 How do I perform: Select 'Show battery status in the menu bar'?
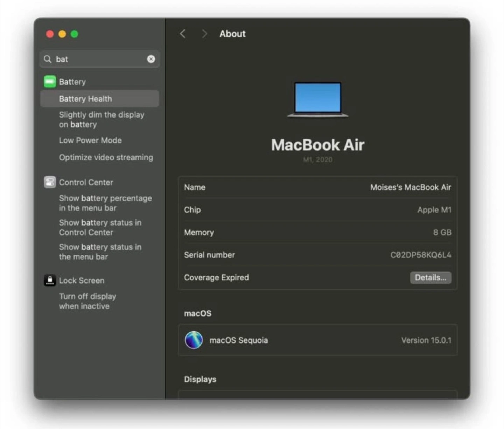(x=100, y=252)
